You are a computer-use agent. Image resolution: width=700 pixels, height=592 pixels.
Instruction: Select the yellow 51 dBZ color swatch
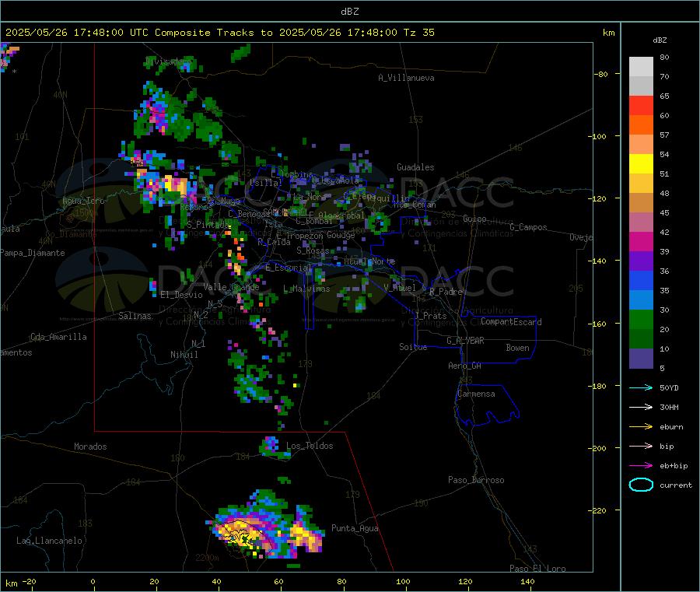click(x=641, y=164)
